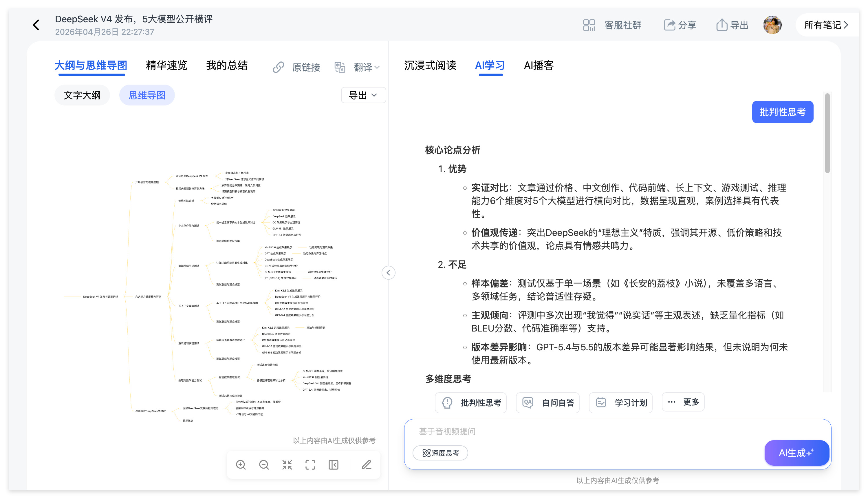Click the AI chat panel scrollbar

[827, 133]
